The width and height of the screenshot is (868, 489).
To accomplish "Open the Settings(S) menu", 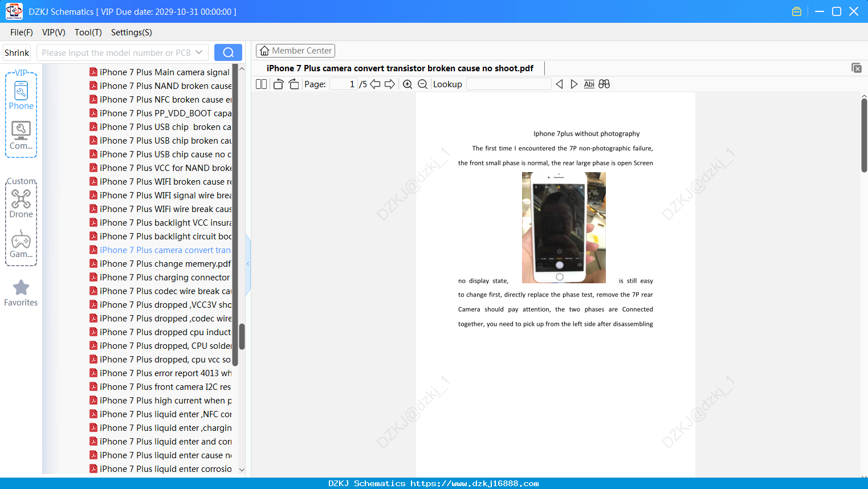I will coord(132,32).
